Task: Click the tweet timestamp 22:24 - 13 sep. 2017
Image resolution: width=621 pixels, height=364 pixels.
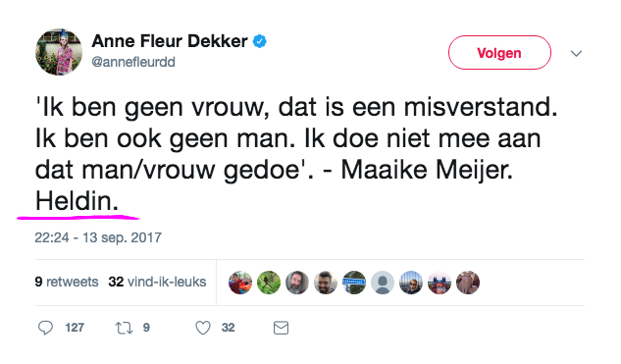Action: pos(98,237)
